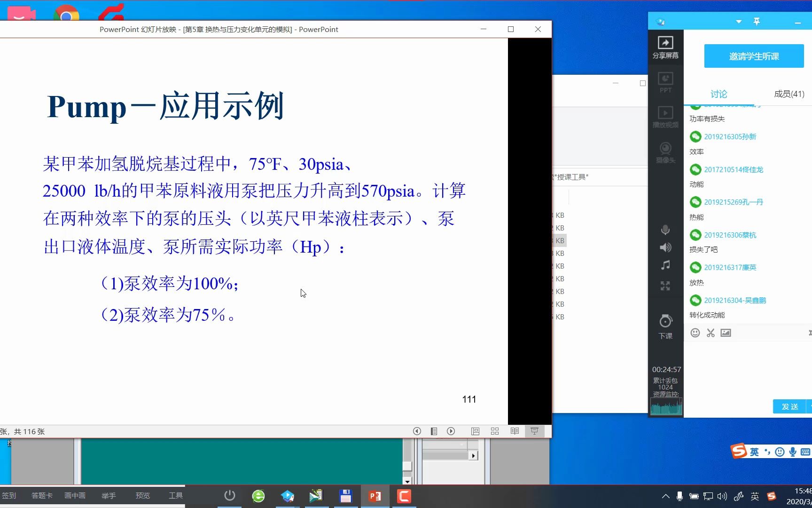
Task: Open the floppy-disk save app on taskbar
Action: 346,496
